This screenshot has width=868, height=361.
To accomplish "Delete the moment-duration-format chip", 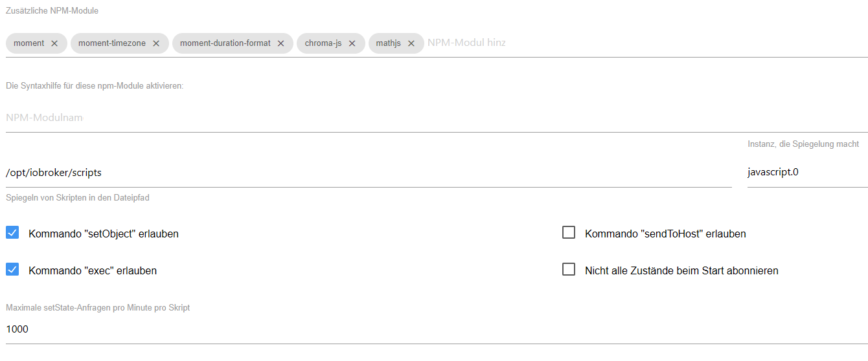I will (280, 43).
